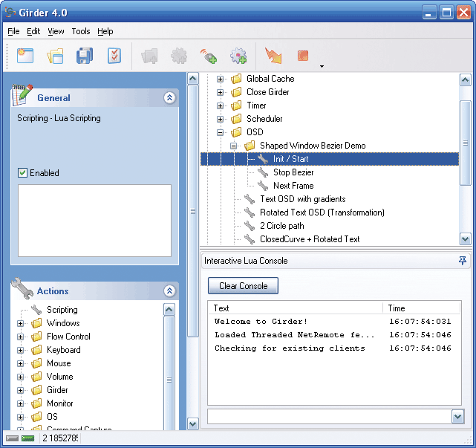Collapse the General panel section

(x=169, y=97)
